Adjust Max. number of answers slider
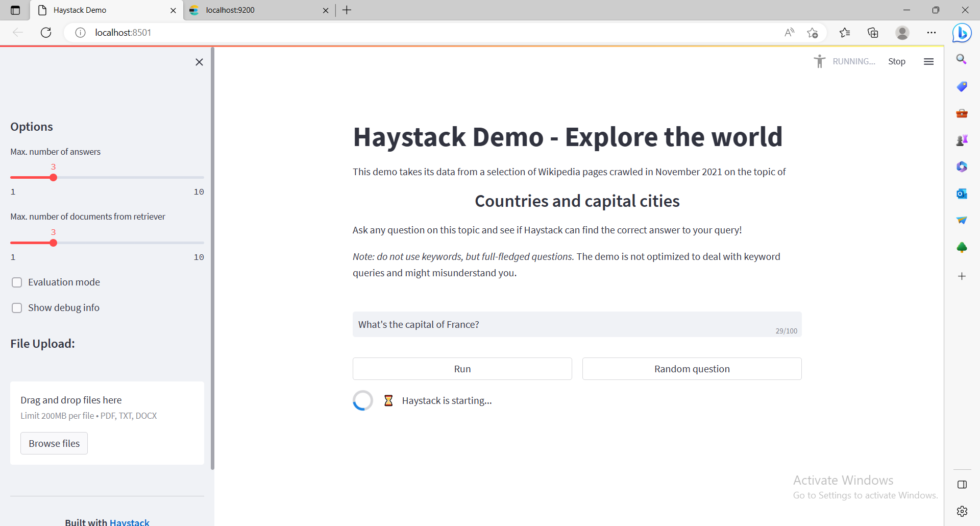 53,178
